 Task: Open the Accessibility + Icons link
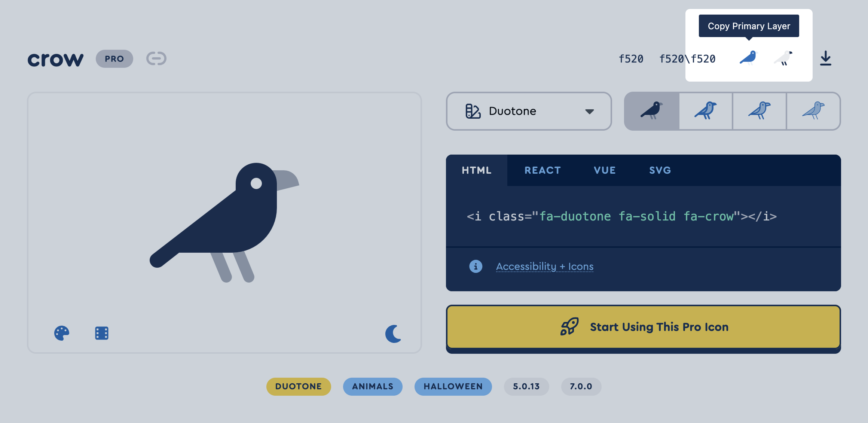pyautogui.click(x=545, y=267)
